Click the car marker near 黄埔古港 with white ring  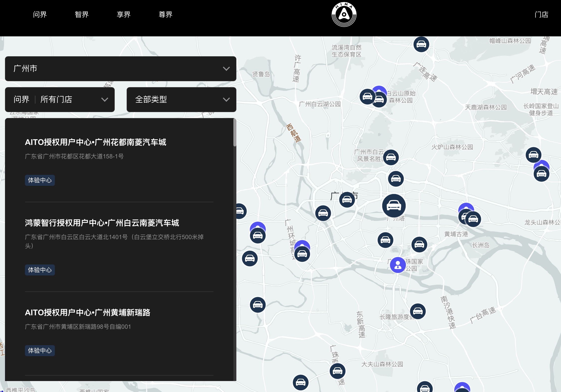(473, 219)
